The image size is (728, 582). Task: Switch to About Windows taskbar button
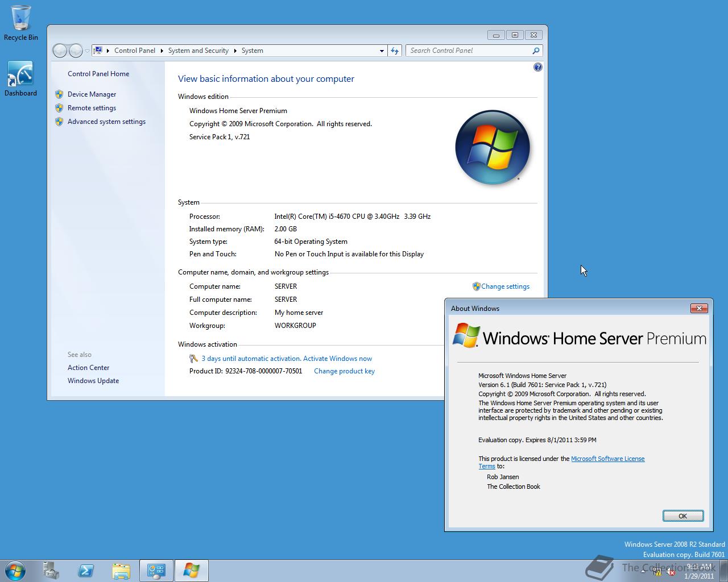click(x=191, y=570)
